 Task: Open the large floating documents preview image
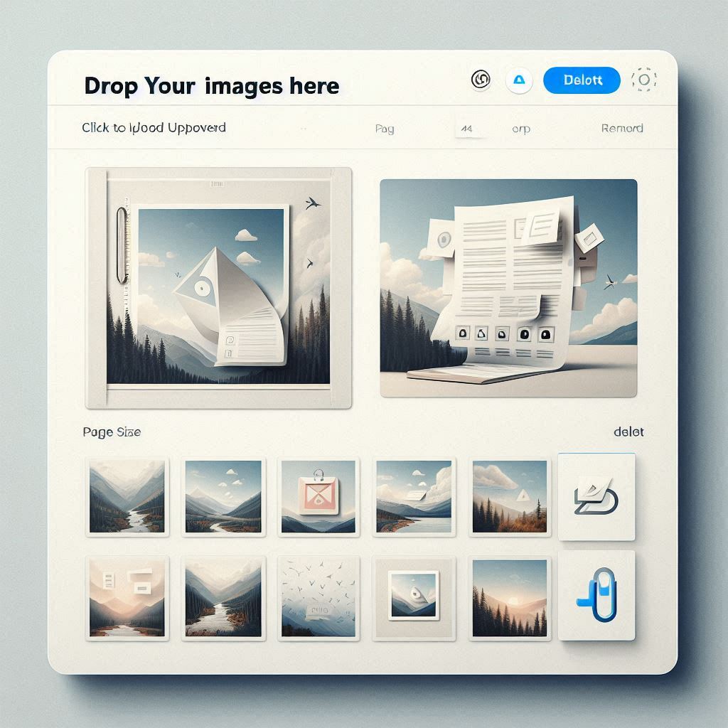pos(508,288)
